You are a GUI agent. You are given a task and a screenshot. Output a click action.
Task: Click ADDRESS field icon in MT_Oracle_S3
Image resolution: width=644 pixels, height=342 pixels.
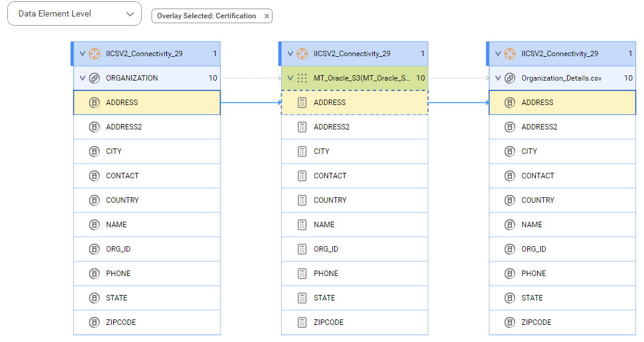click(302, 103)
